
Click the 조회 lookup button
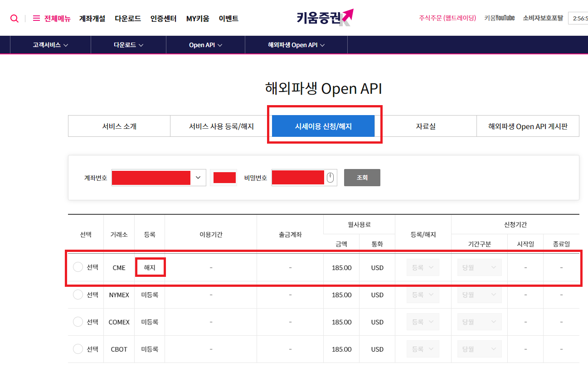tap(362, 178)
